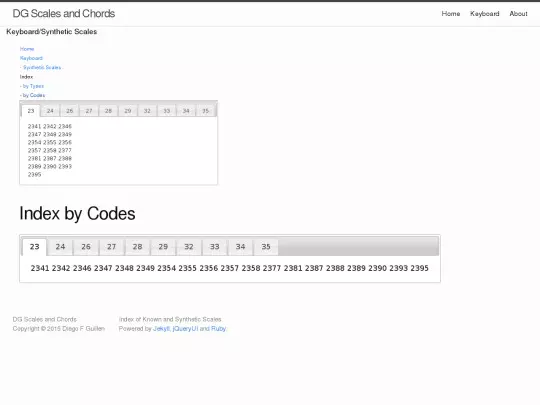This screenshot has height=405, width=540.
Task: Select tab 29 in the small tab panel
Action: point(128,111)
